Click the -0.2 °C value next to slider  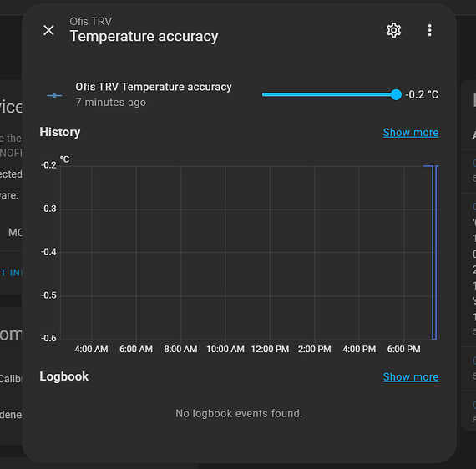click(422, 94)
